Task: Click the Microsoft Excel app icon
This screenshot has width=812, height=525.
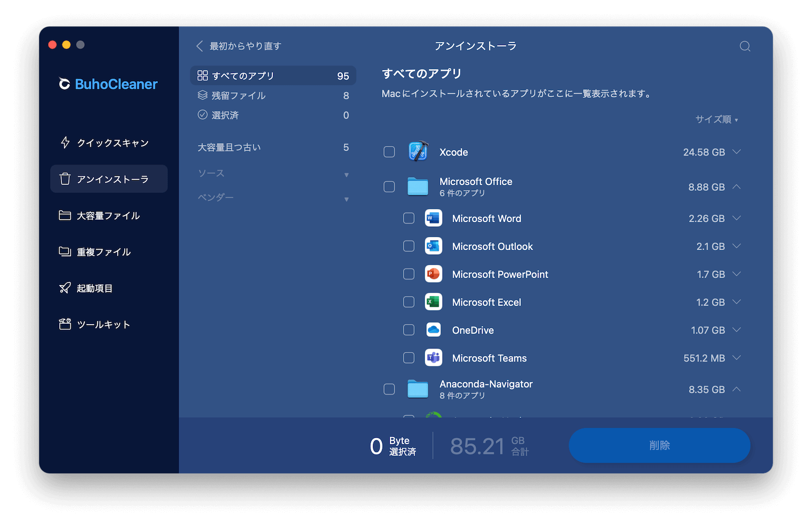Action: pyautogui.click(x=433, y=302)
